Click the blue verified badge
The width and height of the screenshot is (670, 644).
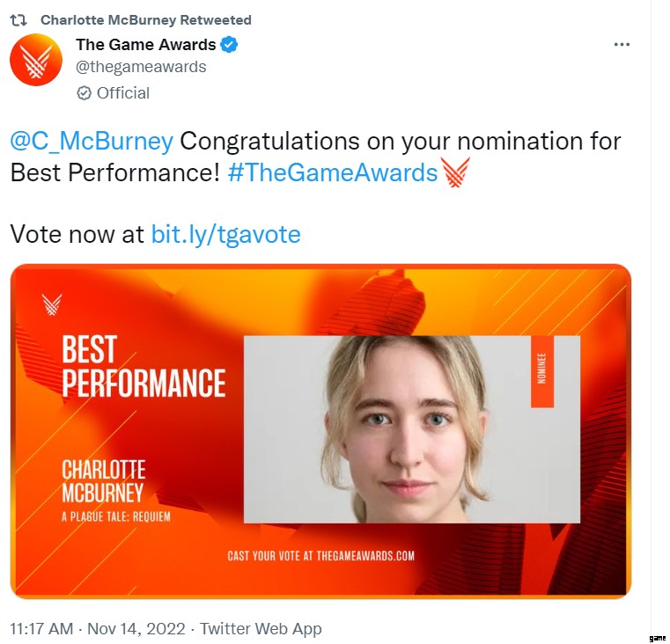point(229,45)
